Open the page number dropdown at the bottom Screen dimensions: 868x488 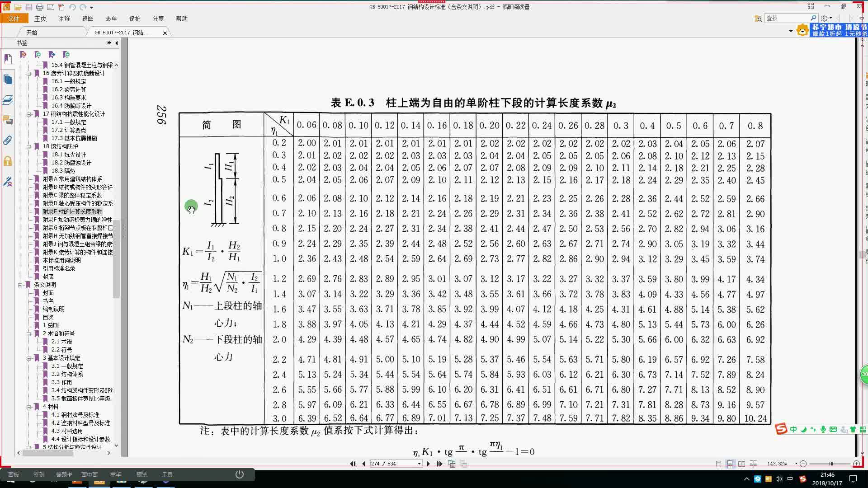pyautogui.click(x=418, y=464)
